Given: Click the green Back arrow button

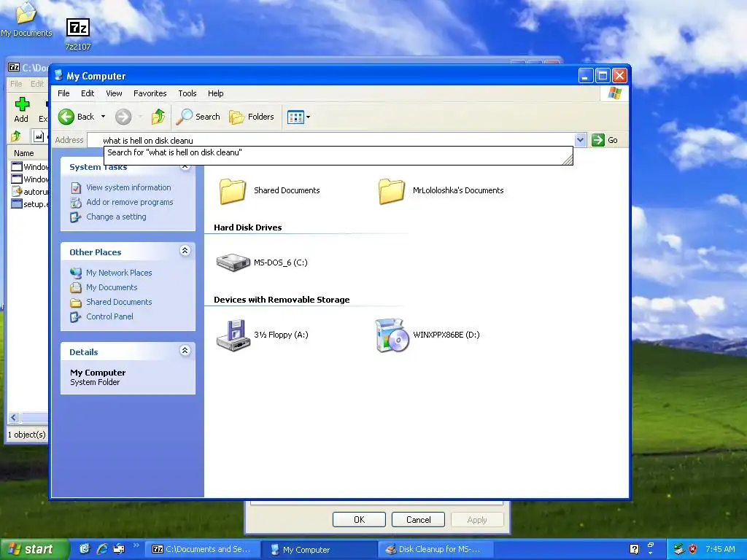Looking at the screenshot, I should pos(66,117).
